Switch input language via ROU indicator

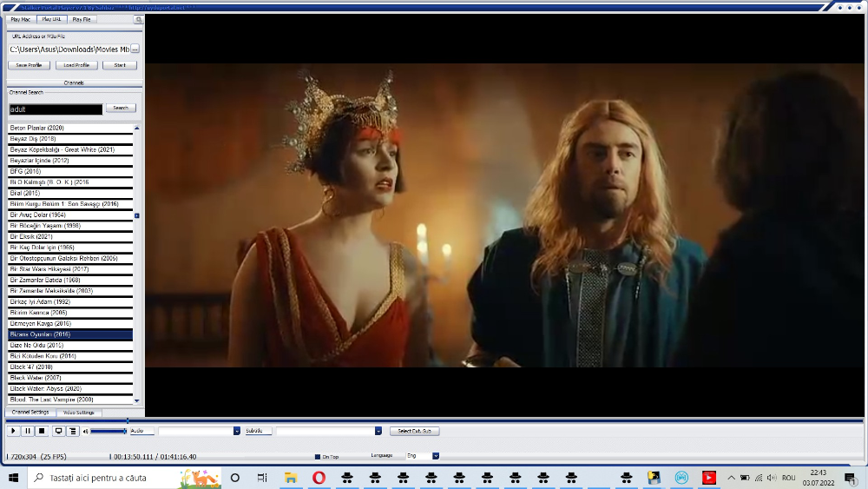(x=789, y=478)
